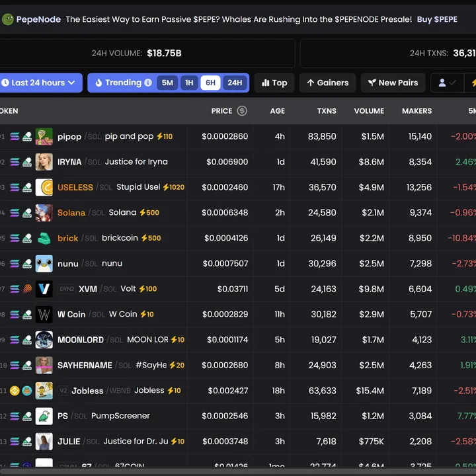Select the 5M trending timeframe
Image resolution: width=476 pixels, height=476 pixels.
[x=167, y=83]
